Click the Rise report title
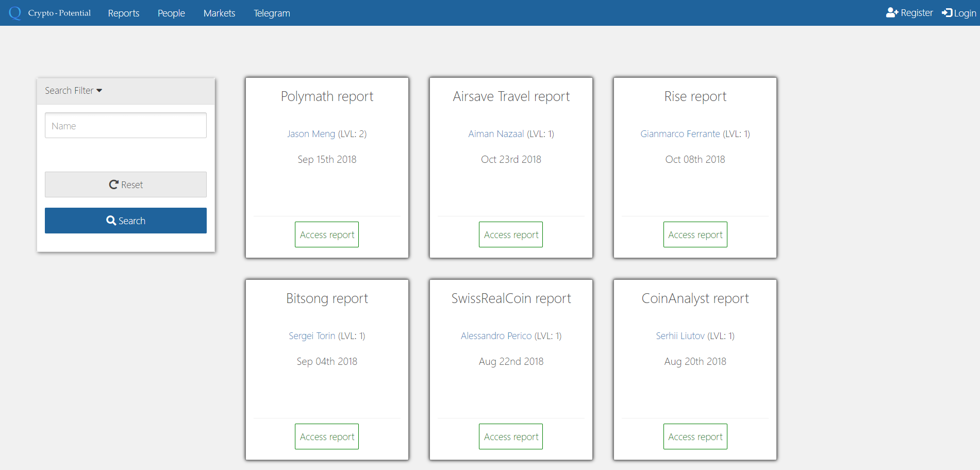Image resolution: width=980 pixels, height=470 pixels. coord(695,97)
